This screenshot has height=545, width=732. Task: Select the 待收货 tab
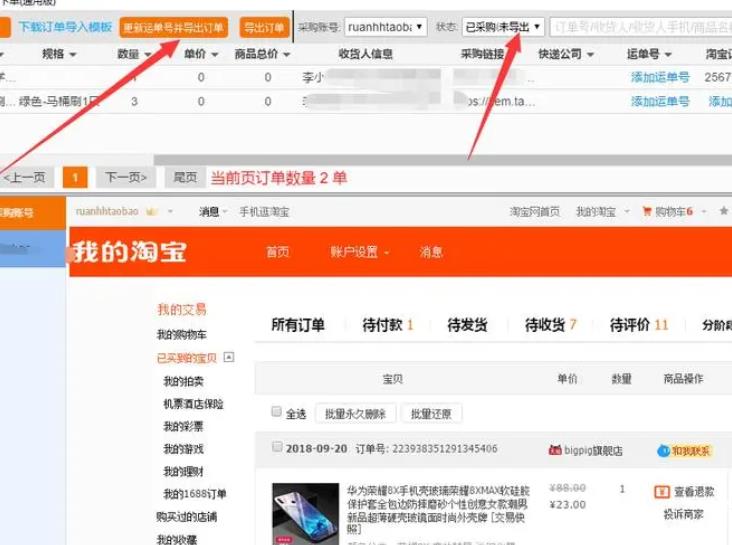pyautogui.click(x=551, y=325)
